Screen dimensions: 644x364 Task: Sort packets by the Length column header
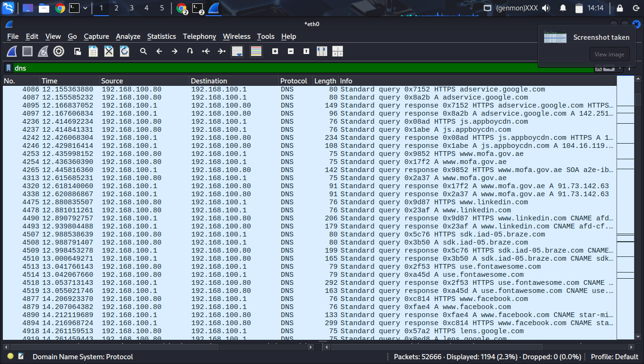pyautogui.click(x=325, y=81)
